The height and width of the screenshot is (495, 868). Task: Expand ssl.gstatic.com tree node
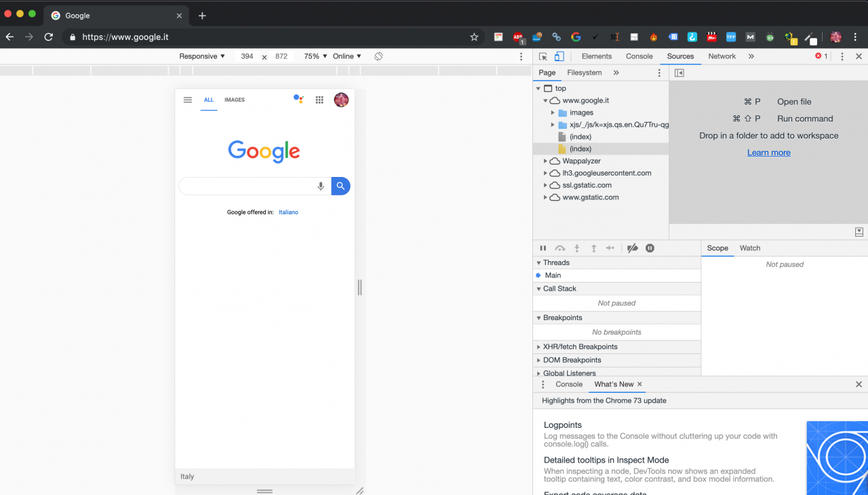(545, 185)
